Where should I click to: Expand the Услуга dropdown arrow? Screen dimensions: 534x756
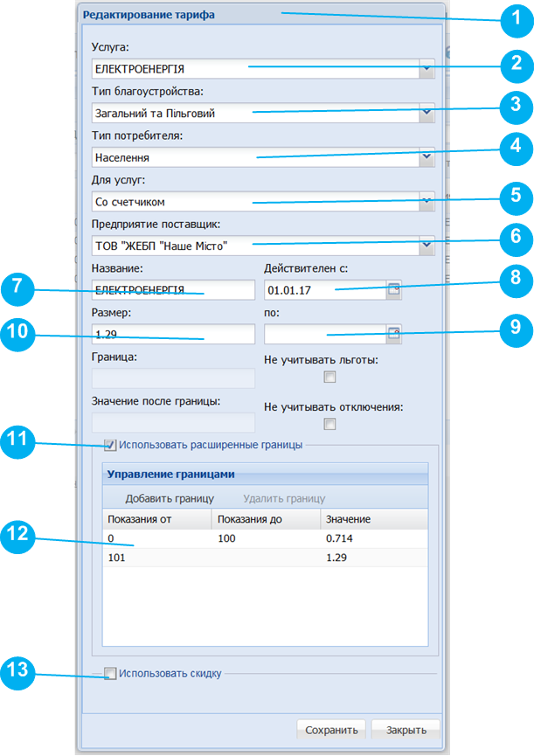point(427,69)
